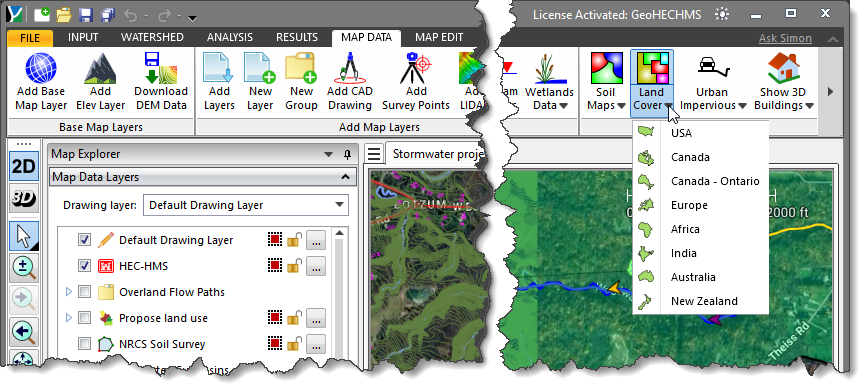Image resolution: width=865 pixels, height=386 pixels.
Task: Click Download DEM Data icon
Action: coord(161,68)
